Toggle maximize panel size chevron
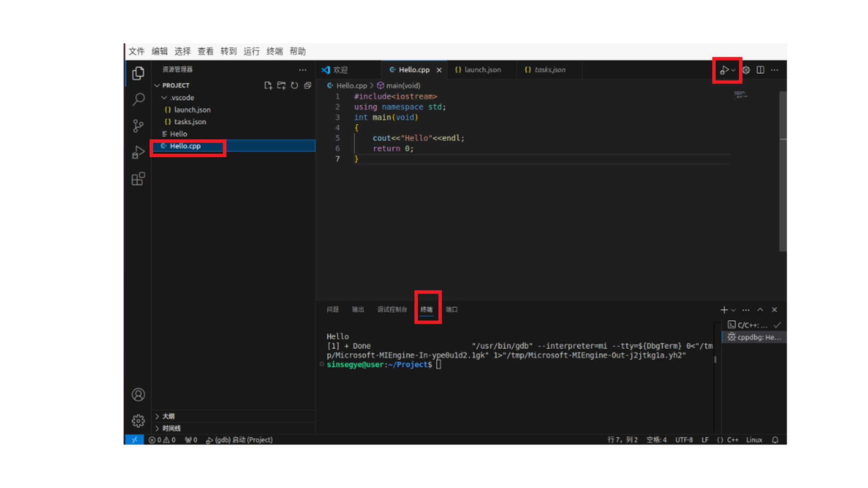 (760, 310)
